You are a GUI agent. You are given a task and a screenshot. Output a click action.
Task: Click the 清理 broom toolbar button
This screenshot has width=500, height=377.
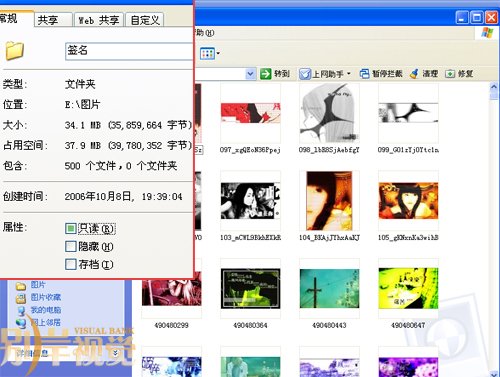click(x=424, y=74)
